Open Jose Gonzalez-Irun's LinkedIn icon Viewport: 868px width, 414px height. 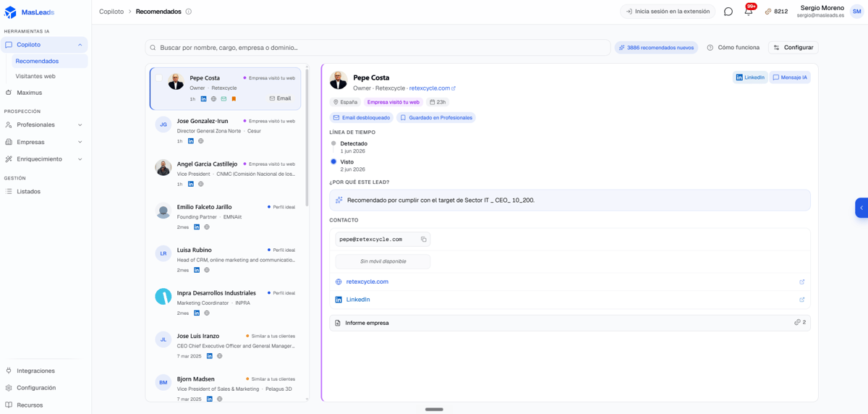(191, 141)
